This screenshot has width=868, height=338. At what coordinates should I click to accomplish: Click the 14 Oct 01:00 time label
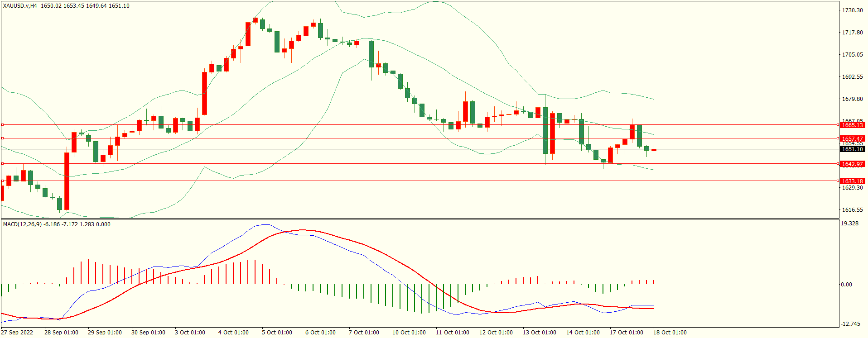click(x=583, y=332)
